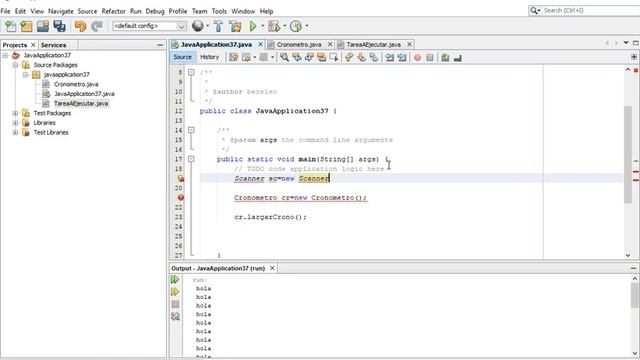
Task: Click the error lightbulb hint on Scanner line
Action: pos(181,178)
